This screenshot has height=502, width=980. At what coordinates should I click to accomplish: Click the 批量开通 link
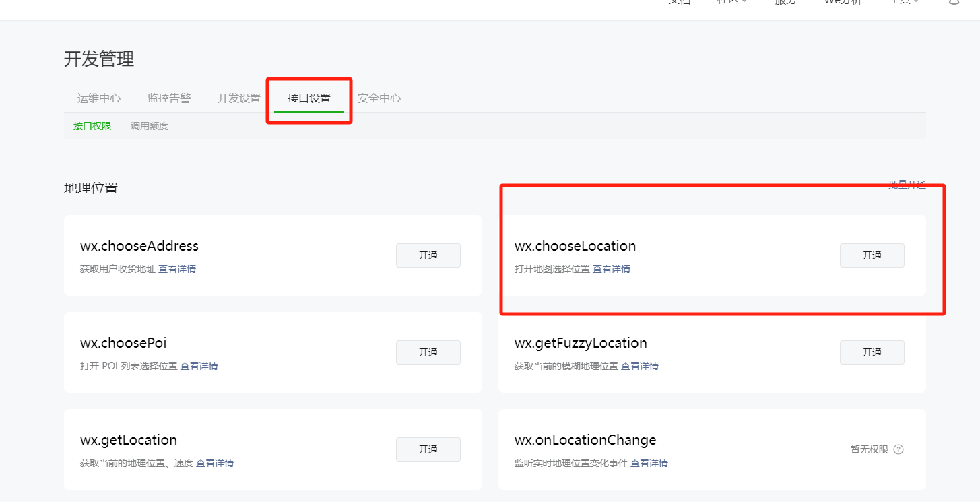[907, 185]
